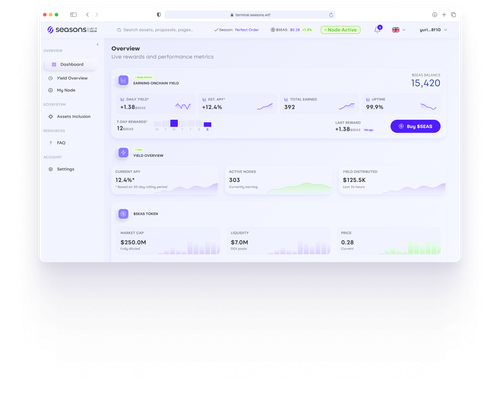Screen dimensions: 500x401
Task: Click the Node Active badge
Action: [340, 30]
